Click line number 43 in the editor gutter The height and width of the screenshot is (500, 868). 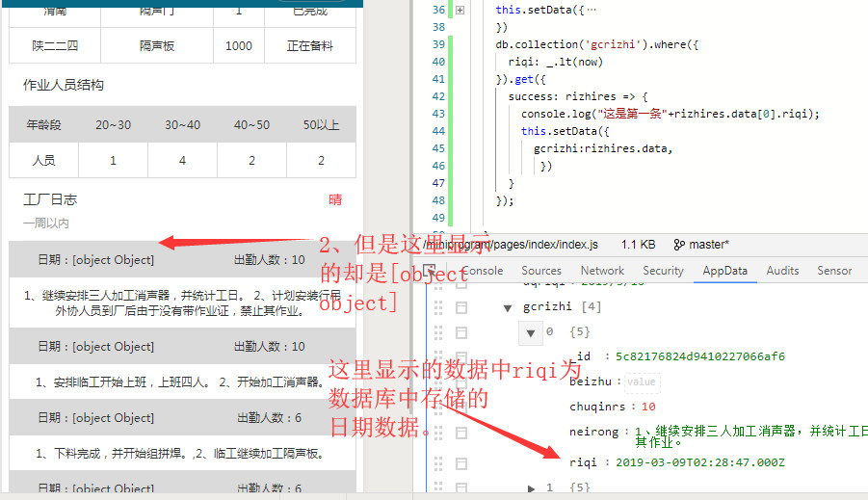click(x=438, y=114)
